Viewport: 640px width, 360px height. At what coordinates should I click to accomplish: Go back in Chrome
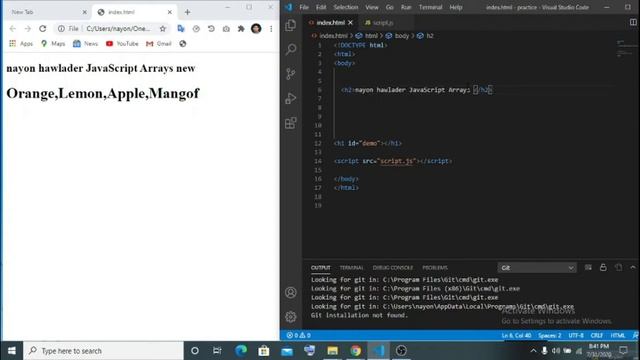[13, 29]
